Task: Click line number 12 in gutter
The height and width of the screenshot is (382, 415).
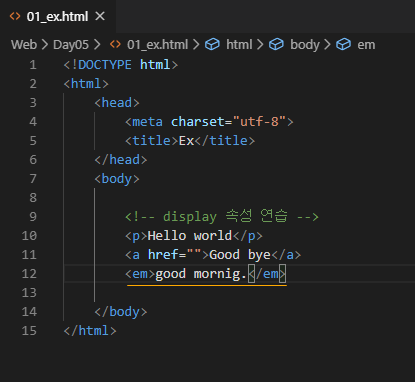Action: point(29,274)
